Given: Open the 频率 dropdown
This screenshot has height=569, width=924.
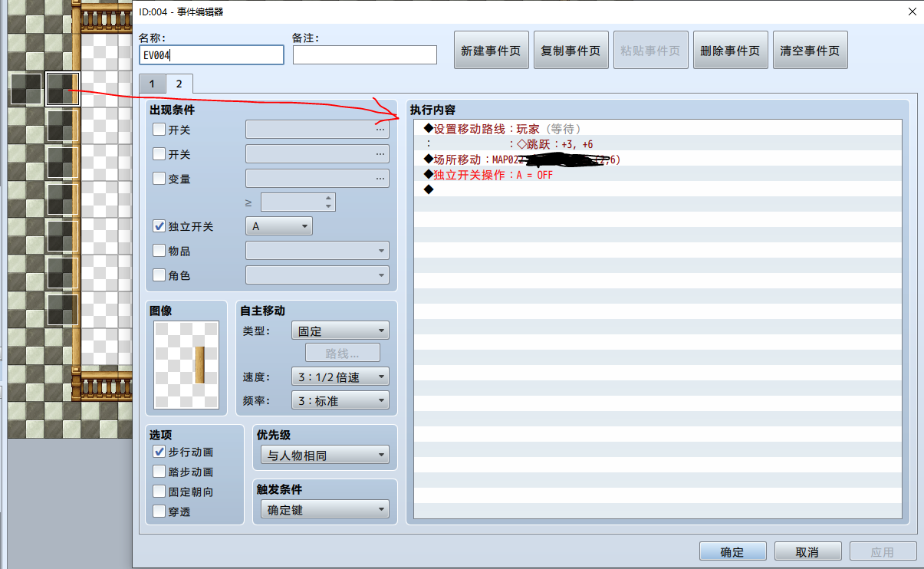Looking at the screenshot, I should coord(340,400).
